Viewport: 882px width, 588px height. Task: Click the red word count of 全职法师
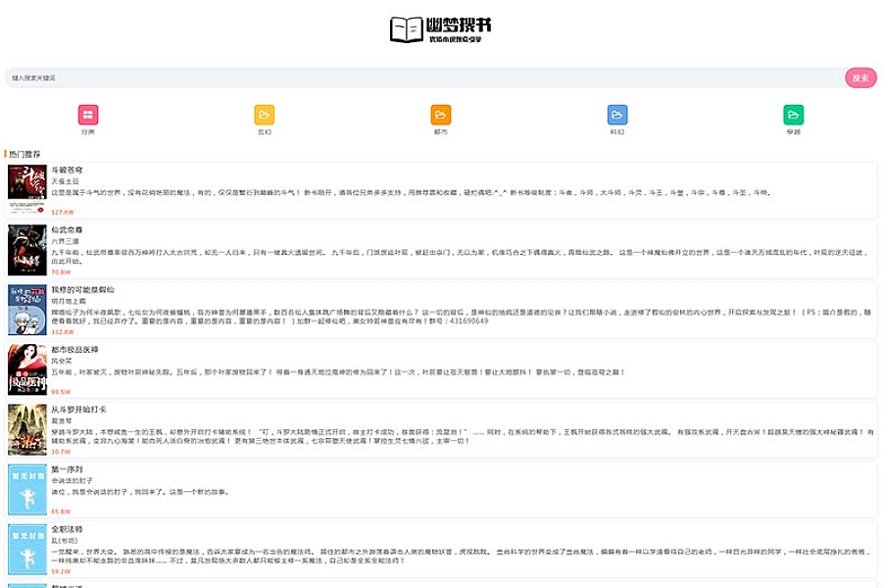[x=61, y=571]
